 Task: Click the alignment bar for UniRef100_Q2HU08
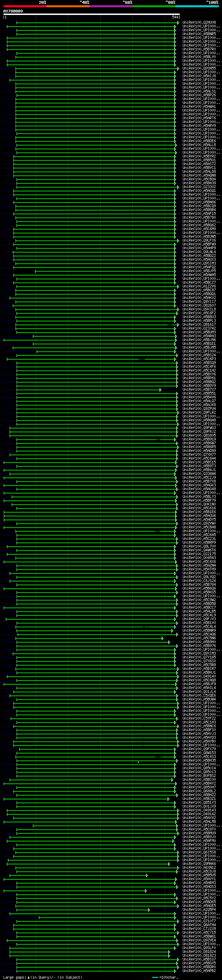tap(97, 23)
